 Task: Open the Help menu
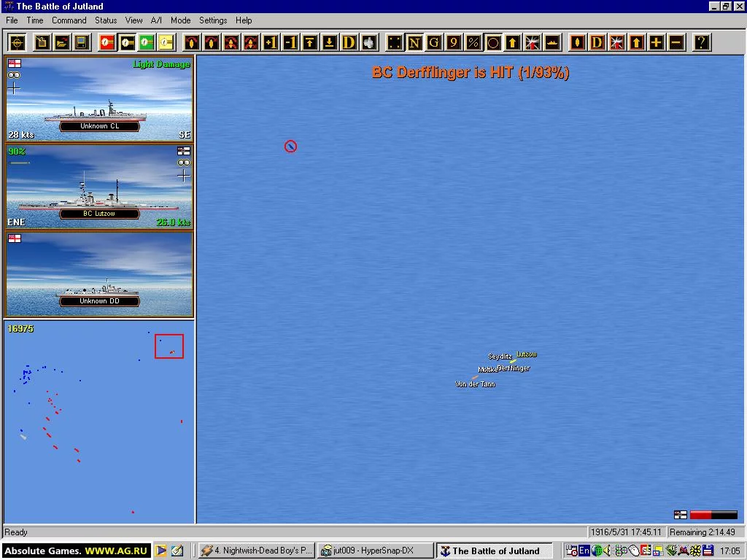(x=244, y=20)
